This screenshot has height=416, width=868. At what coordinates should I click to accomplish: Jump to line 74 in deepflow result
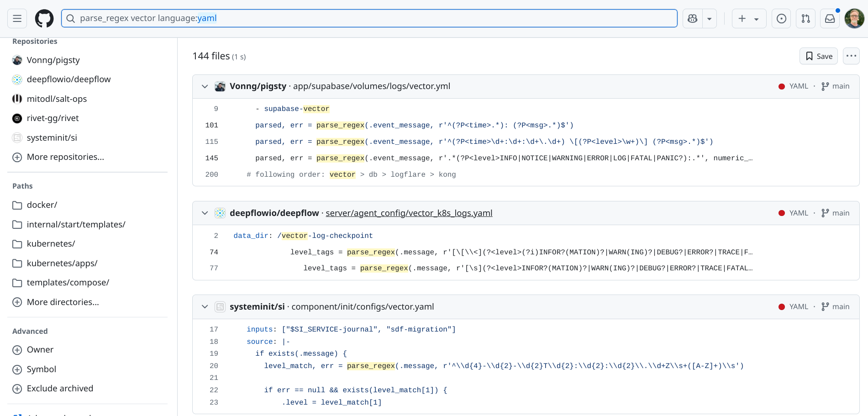point(214,252)
